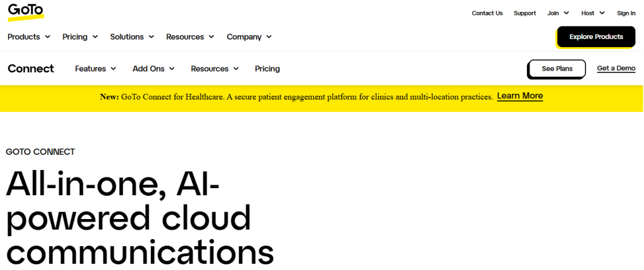Viewport: 644px width, 270px height.
Task: Click the Get a Demo link
Action: tap(616, 68)
